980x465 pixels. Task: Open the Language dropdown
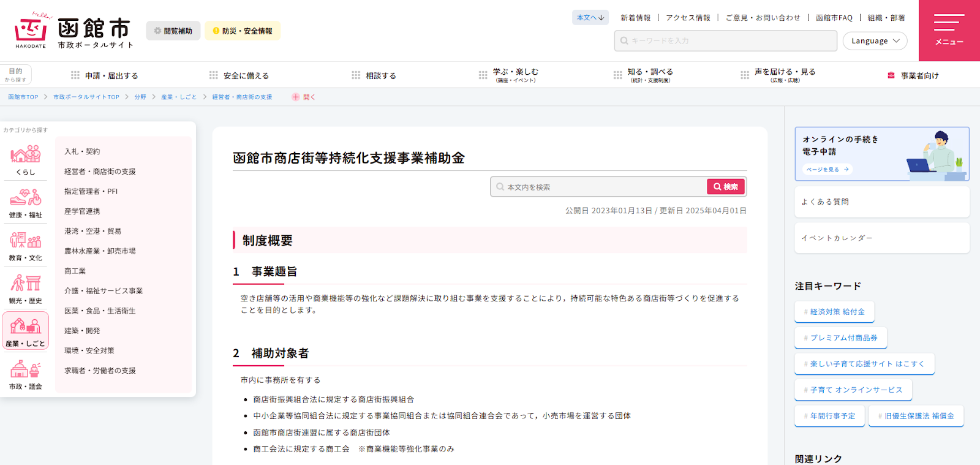(x=875, y=41)
